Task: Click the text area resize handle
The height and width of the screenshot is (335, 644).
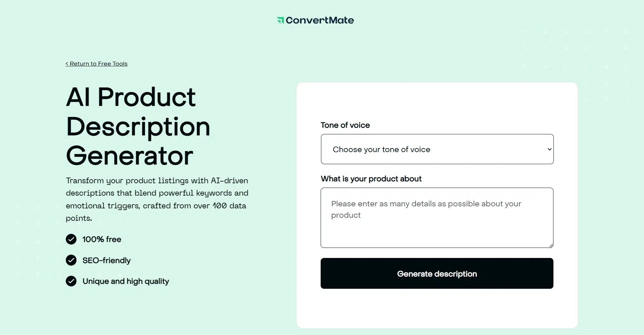Action: tap(551, 246)
